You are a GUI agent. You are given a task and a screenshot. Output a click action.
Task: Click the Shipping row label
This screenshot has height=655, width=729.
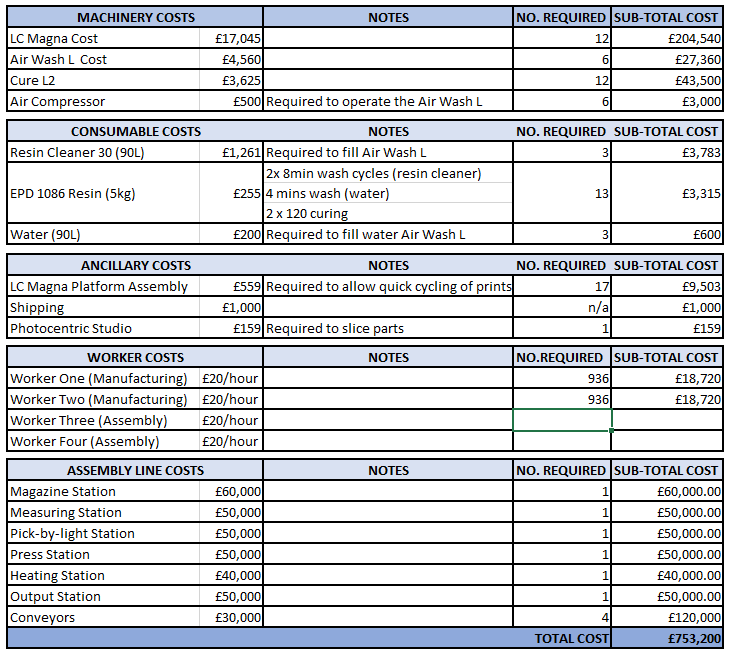click(104, 307)
